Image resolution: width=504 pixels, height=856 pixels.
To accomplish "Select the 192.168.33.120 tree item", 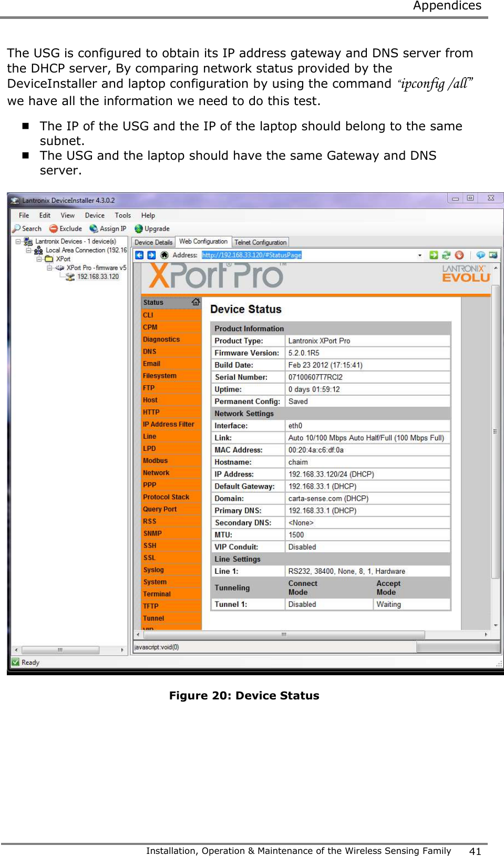I will 98,277.
